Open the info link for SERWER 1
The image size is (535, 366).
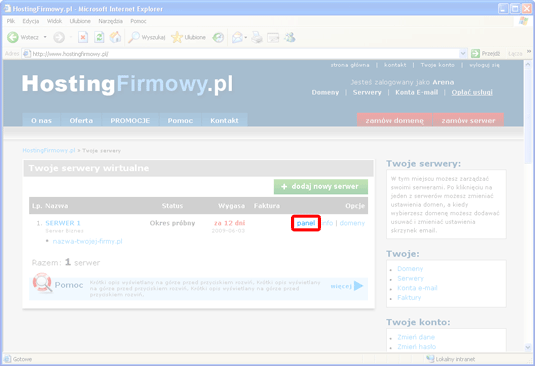328,223
